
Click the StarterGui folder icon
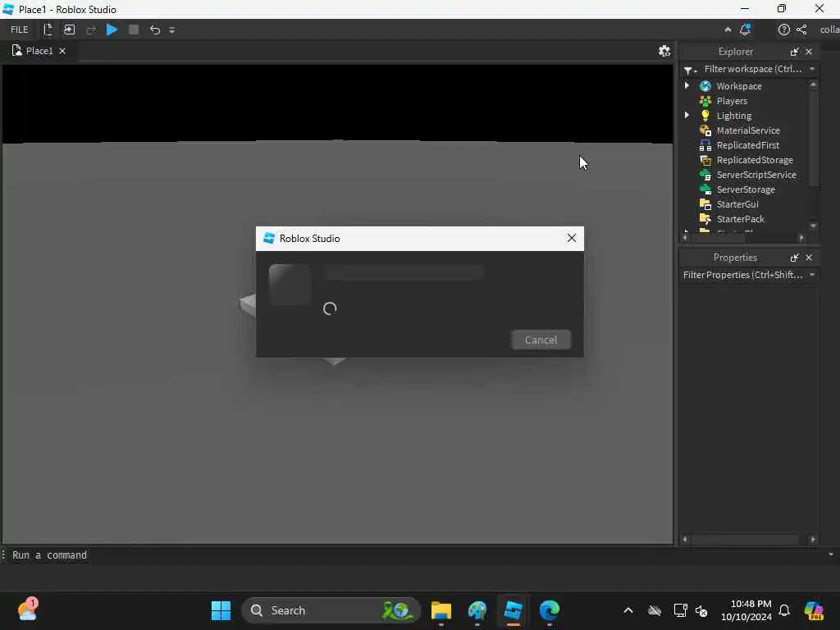(x=705, y=204)
